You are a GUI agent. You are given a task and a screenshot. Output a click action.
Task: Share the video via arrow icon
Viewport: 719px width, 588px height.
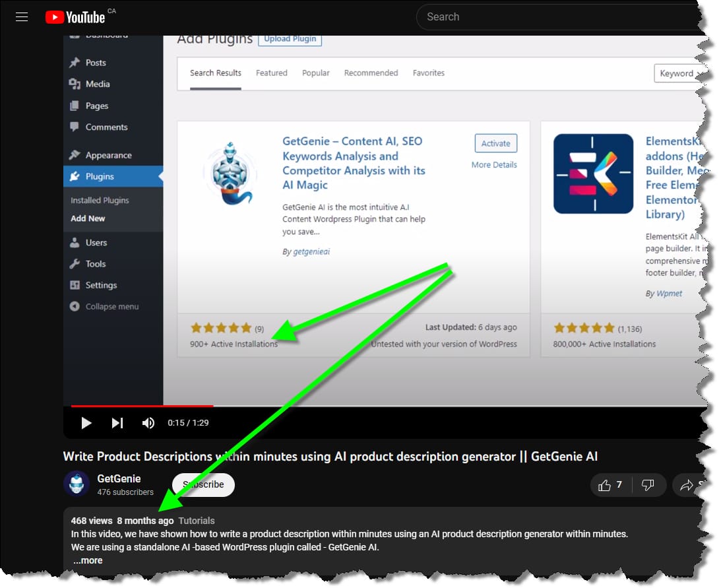[687, 485]
